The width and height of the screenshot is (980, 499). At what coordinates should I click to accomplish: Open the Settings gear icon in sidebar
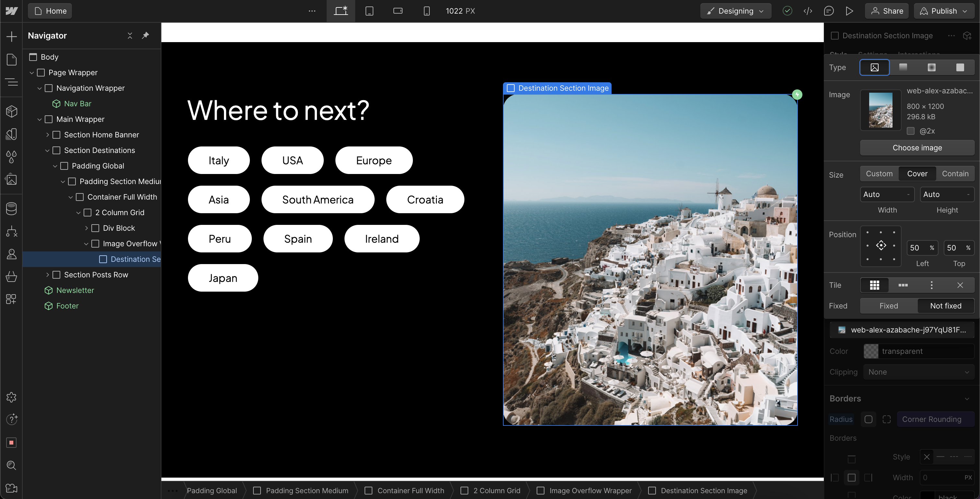coord(11,397)
